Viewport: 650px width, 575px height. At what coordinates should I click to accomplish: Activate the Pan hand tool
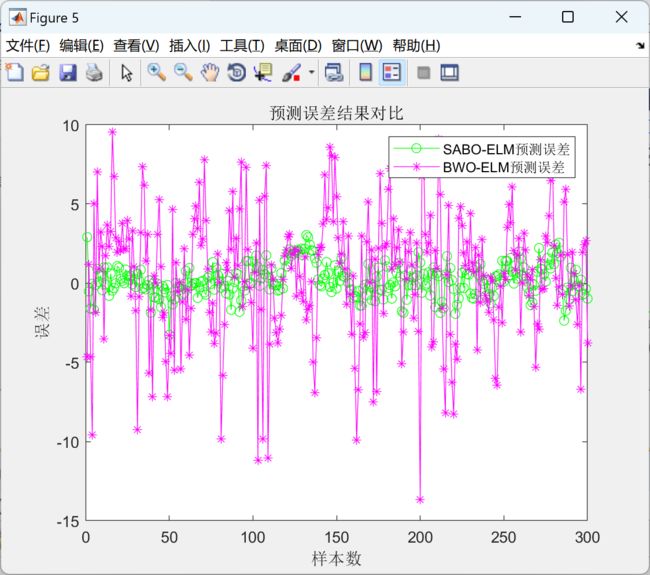tap(210, 72)
